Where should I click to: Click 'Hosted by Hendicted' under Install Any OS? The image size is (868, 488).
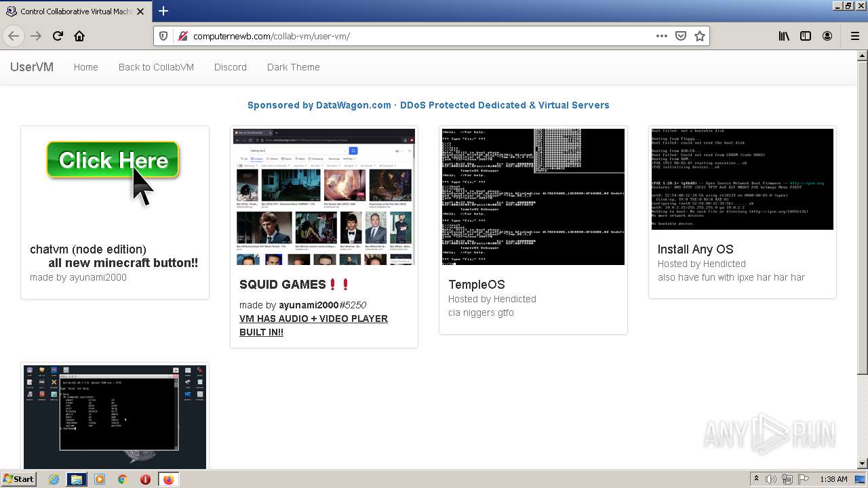(x=702, y=264)
